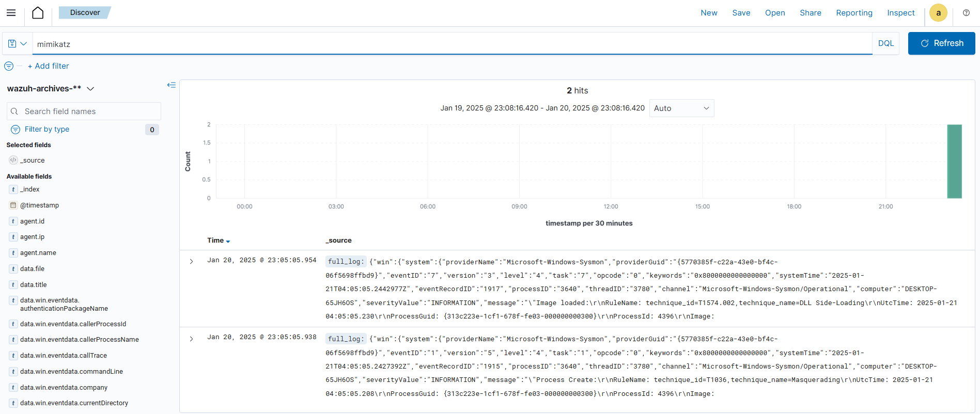Click the search icon in field search
Viewport: 980px width, 414px height.
(x=14, y=112)
